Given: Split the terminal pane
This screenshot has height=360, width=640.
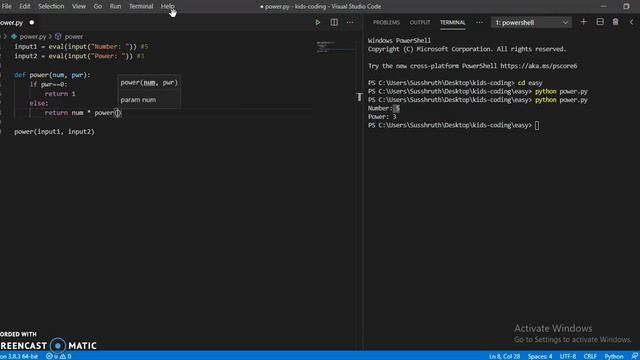Looking at the screenshot, I should pyautogui.click(x=600, y=22).
